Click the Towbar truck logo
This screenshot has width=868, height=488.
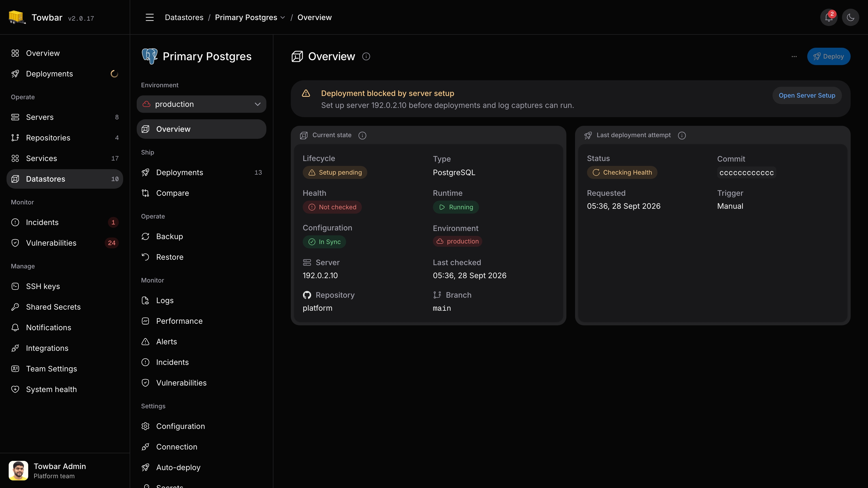click(x=17, y=17)
